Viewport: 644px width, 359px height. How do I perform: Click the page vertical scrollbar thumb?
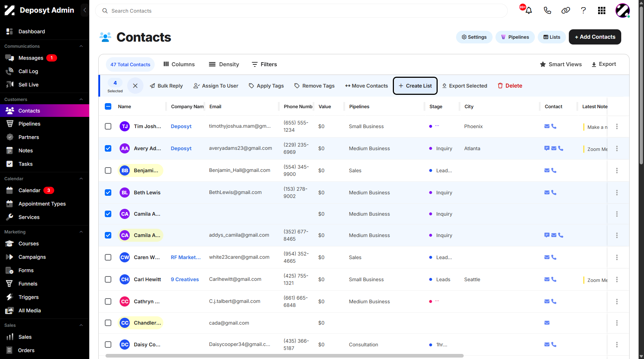tap(641, 85)
